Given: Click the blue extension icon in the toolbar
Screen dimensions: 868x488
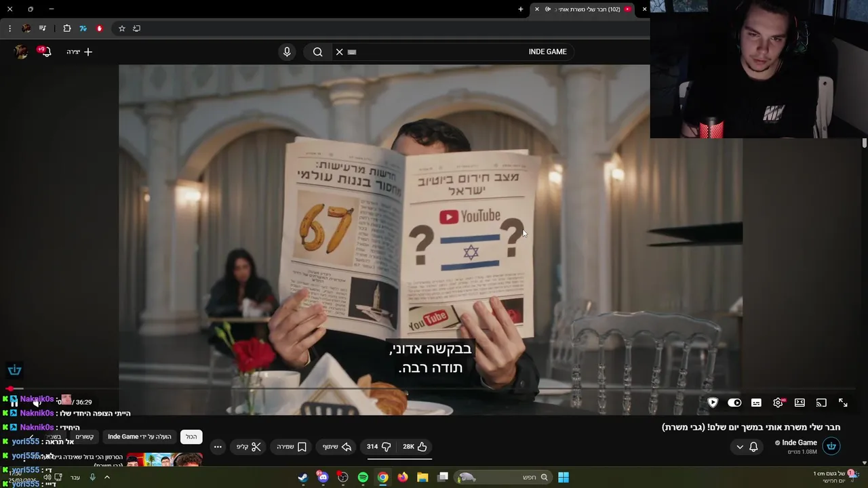Looking at the screenshot, I should 83,28.
